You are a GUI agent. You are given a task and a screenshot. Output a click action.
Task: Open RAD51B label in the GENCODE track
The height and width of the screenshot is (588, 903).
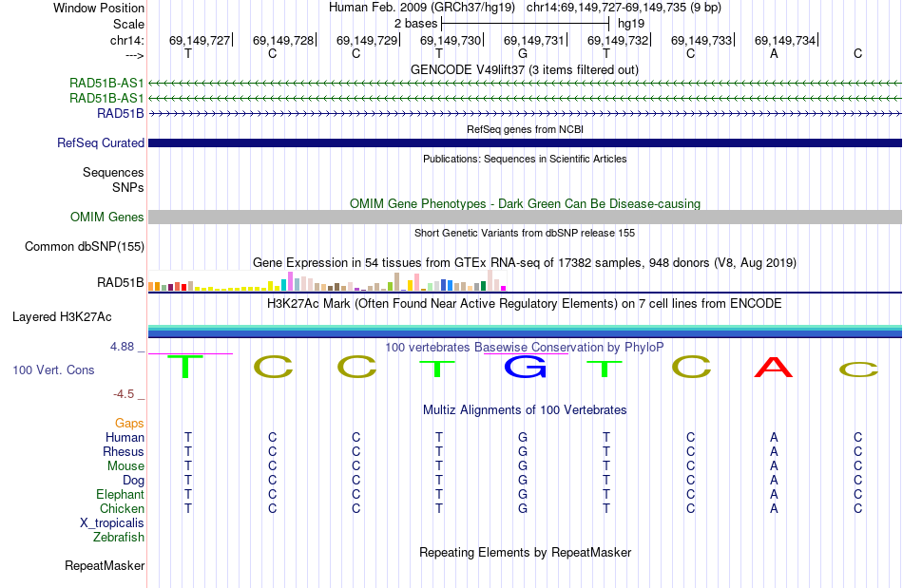[x=121, y=113]
